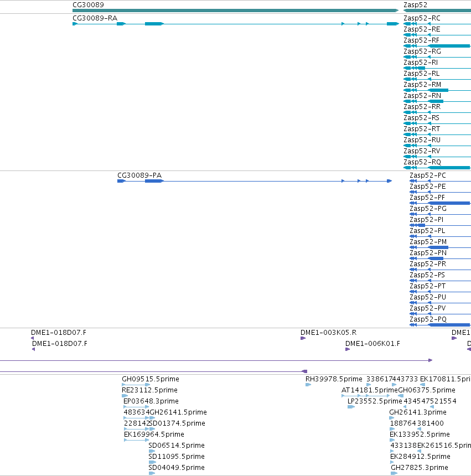Select the SD01374.5prime EST label

point(177,423)
